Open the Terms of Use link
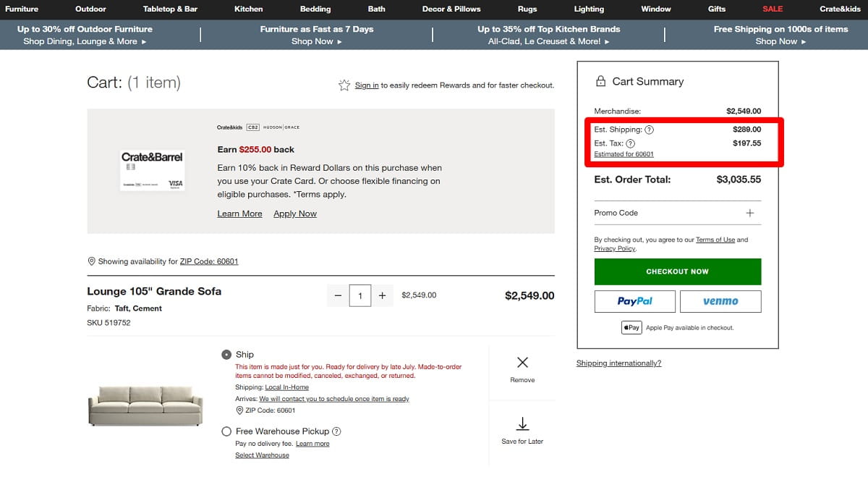 tap(715, 240)
